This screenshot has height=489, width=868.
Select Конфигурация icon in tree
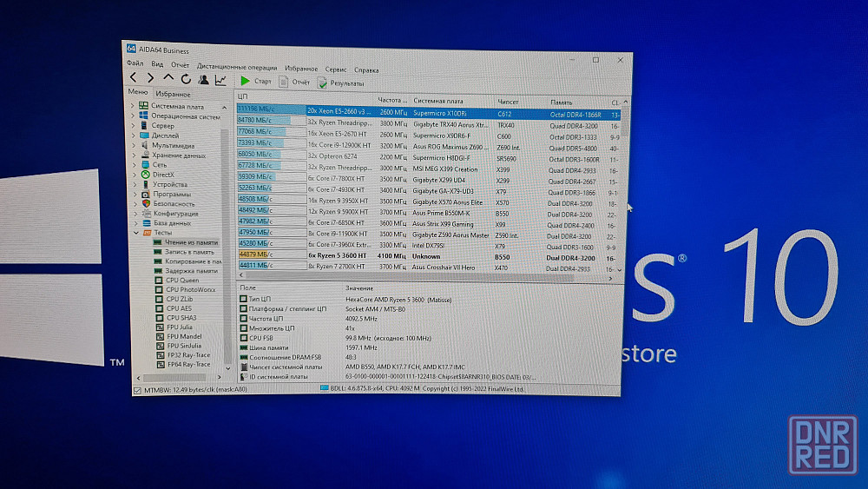click(x=146, y=213)
